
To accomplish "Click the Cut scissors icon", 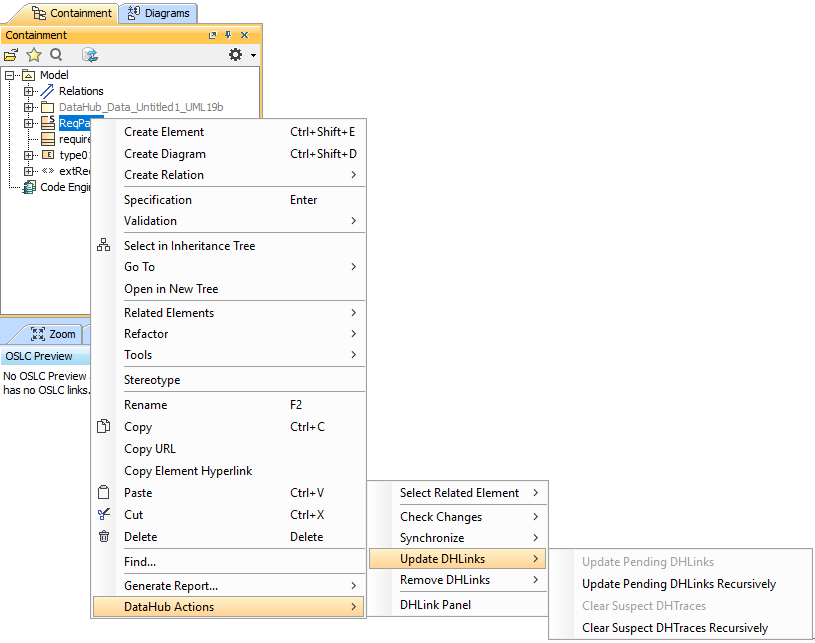I will click(103, 514).
